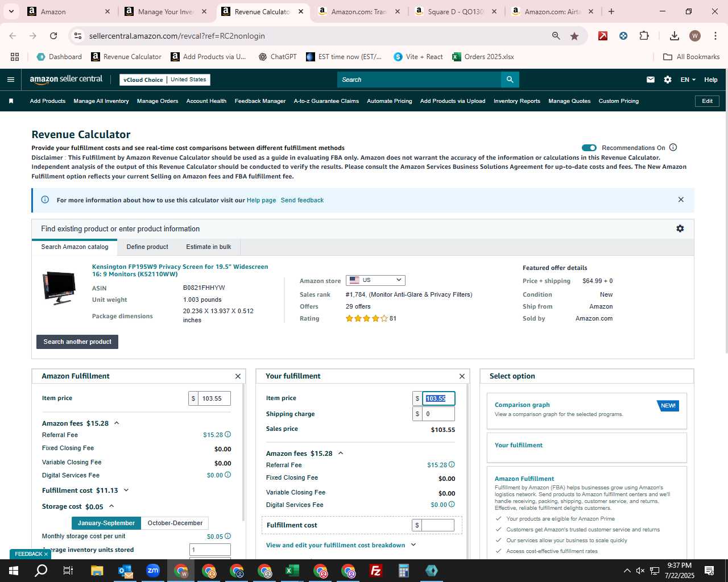Open the Amazon store US dropdown

tap(375, 280)
